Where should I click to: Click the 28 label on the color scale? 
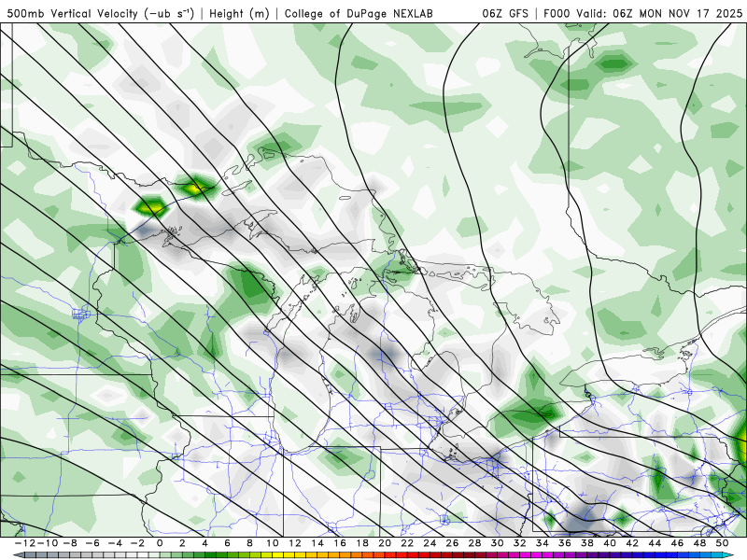tap(474, 543)
